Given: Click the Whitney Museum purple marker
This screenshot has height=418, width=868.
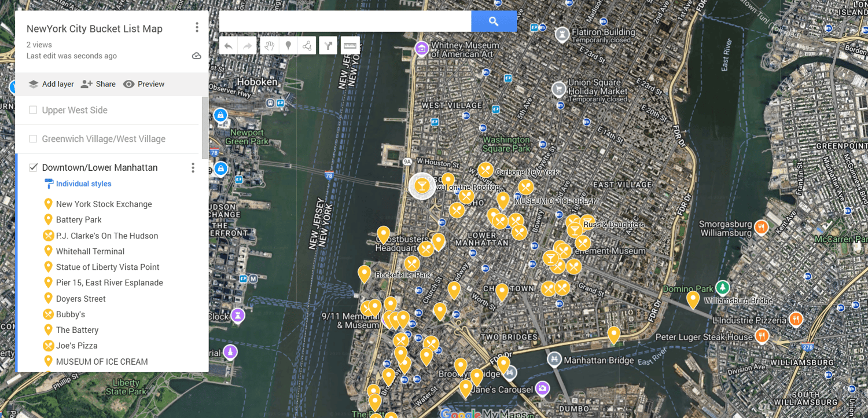Looking at the screenshot, I should (x=422, y=49).
